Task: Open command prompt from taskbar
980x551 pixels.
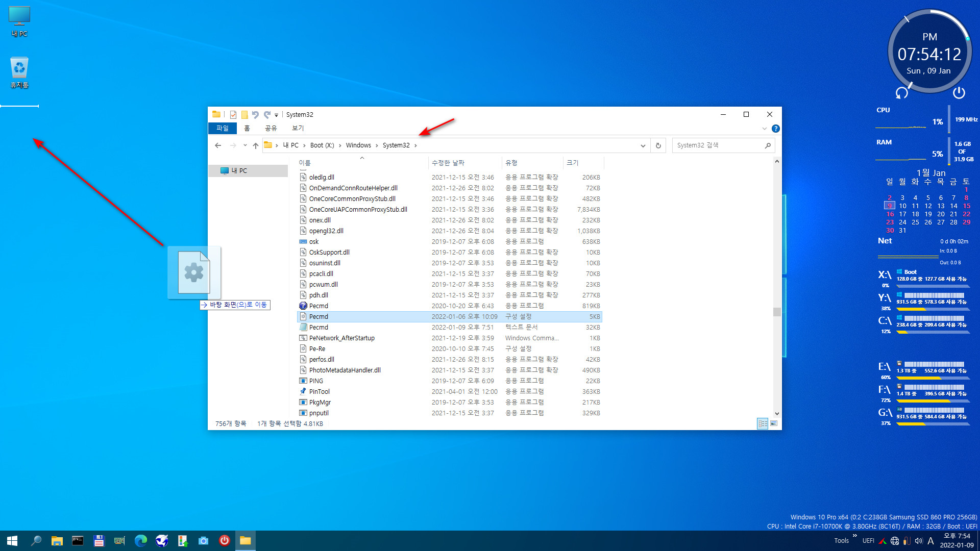Action: click(78, 541)
